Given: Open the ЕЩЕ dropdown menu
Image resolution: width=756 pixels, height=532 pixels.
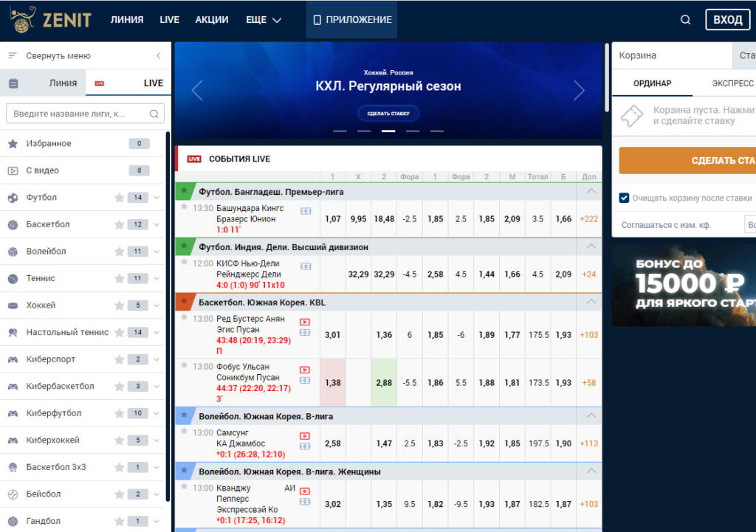Looking at the screenshot, I should [264, 20].
